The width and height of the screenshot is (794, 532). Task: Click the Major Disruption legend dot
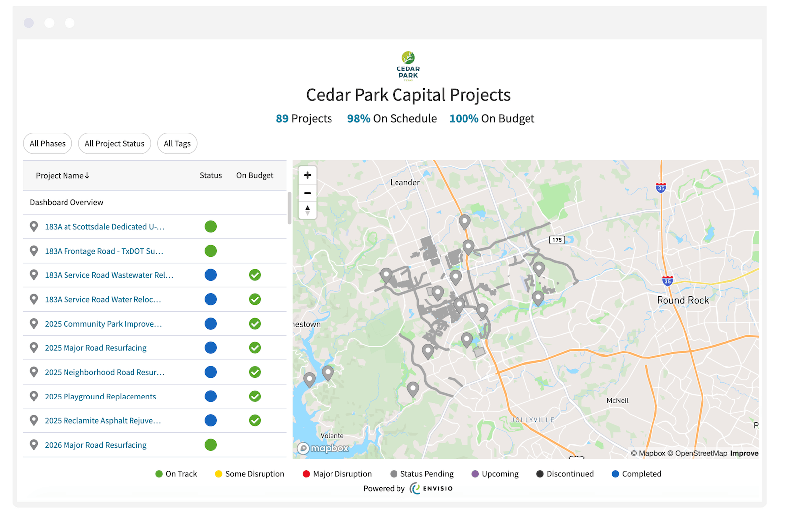click(x=306, y=474)
